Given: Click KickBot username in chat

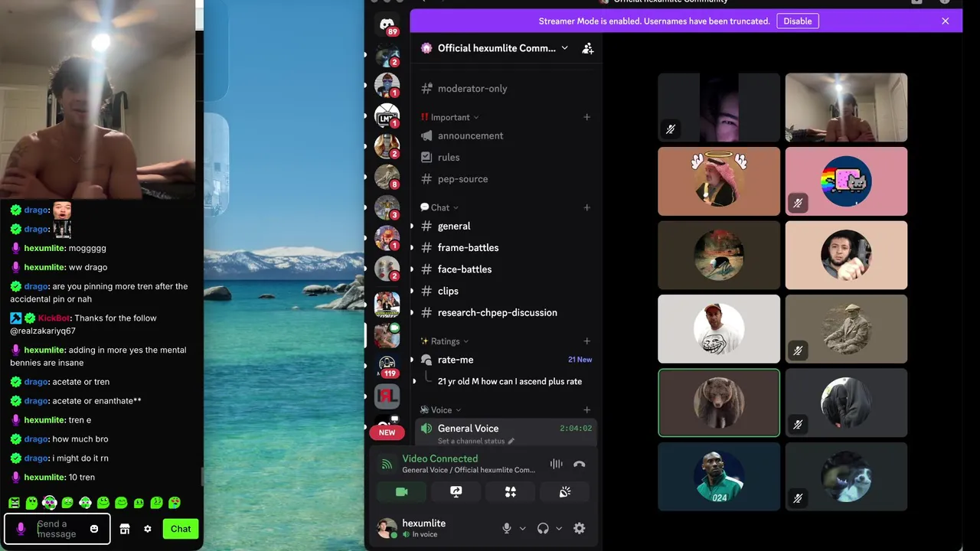Looking at the screenshot, I should (54, 318).
